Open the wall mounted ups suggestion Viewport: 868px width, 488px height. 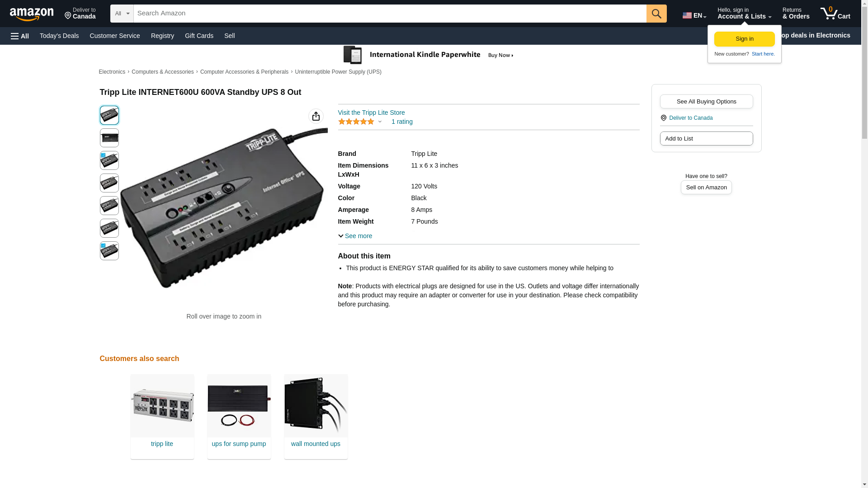(316, 416)
